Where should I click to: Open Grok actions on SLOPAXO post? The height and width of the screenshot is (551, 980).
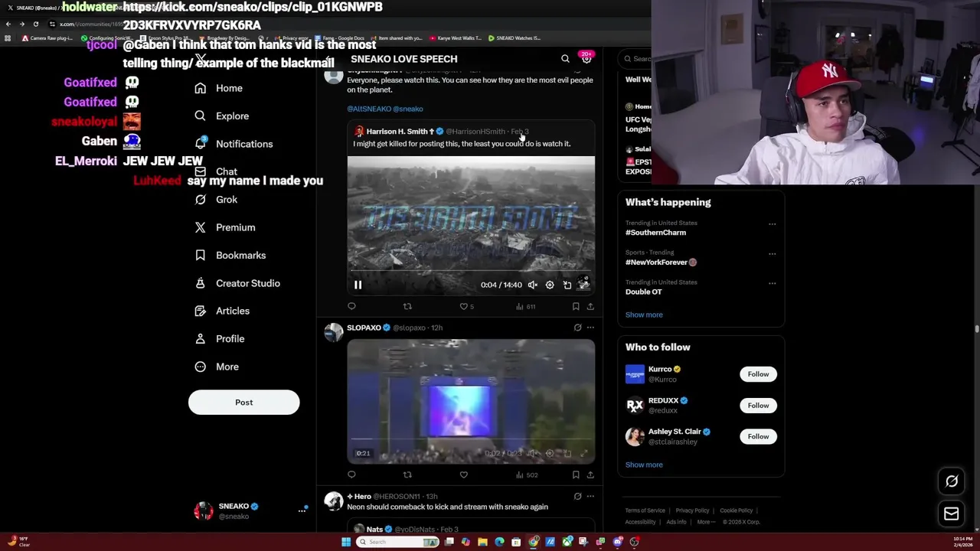pos(577,328)
